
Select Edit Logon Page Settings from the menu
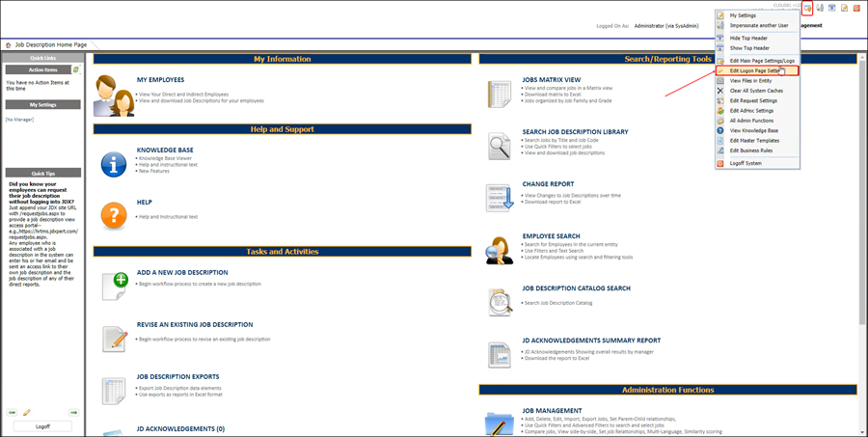pos(755,70)
